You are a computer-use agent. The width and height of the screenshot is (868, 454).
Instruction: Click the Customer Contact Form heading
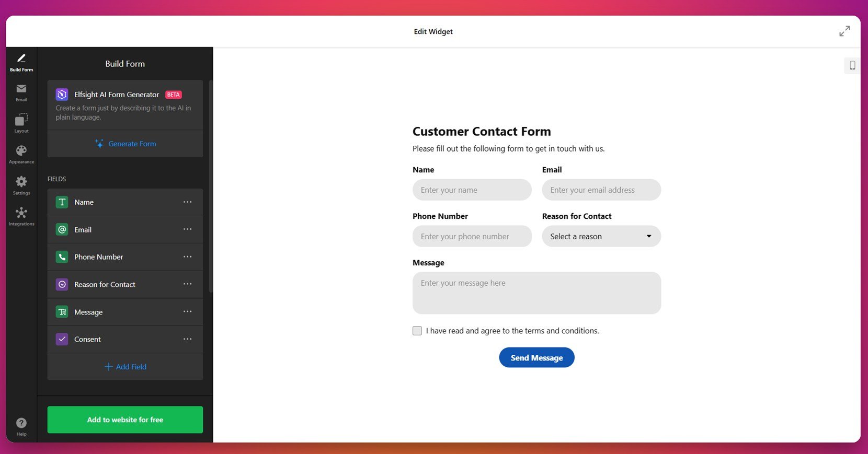482,132
